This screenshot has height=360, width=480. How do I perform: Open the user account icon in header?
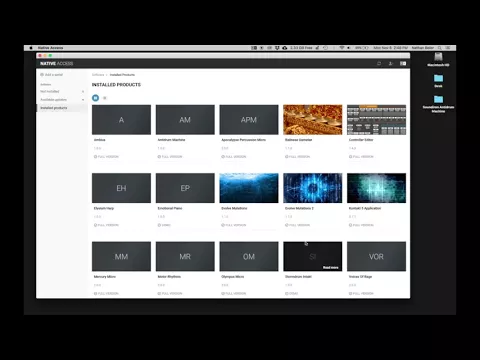click(x=391, y=63)
